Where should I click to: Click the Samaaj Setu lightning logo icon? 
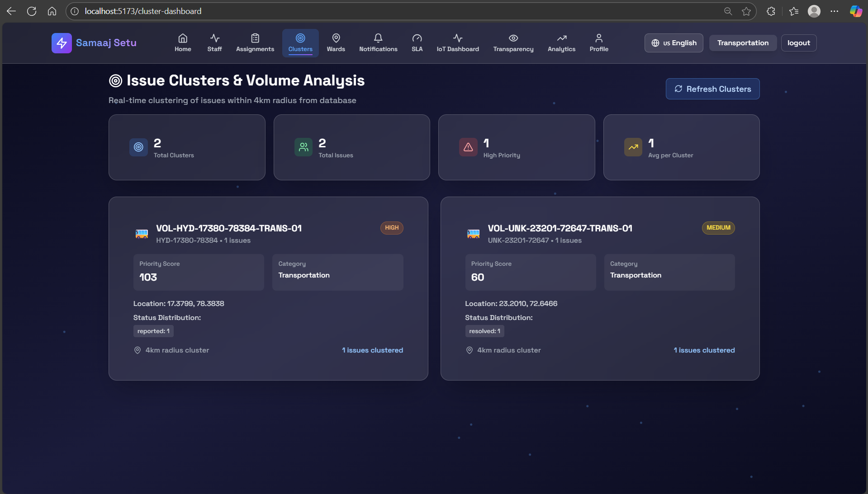pos(62,43)
